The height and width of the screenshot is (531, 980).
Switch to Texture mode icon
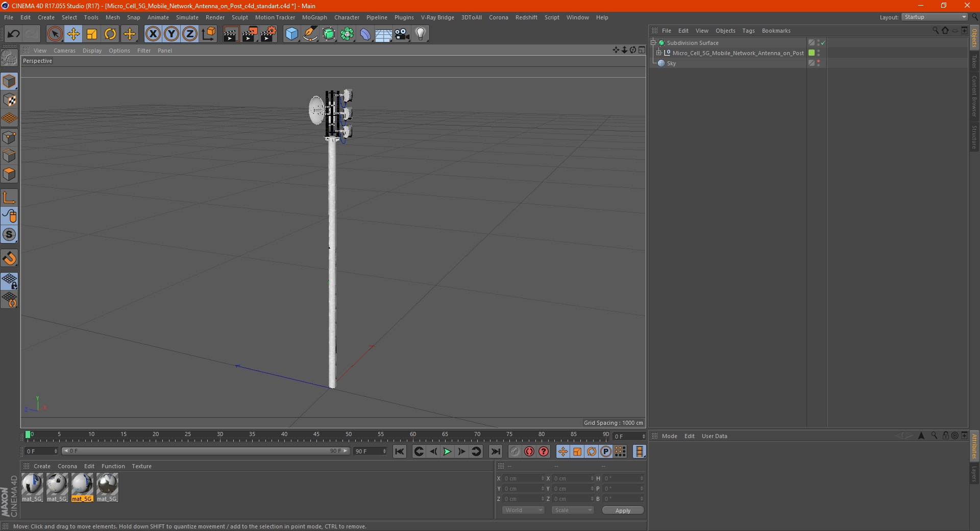(9, 100)
